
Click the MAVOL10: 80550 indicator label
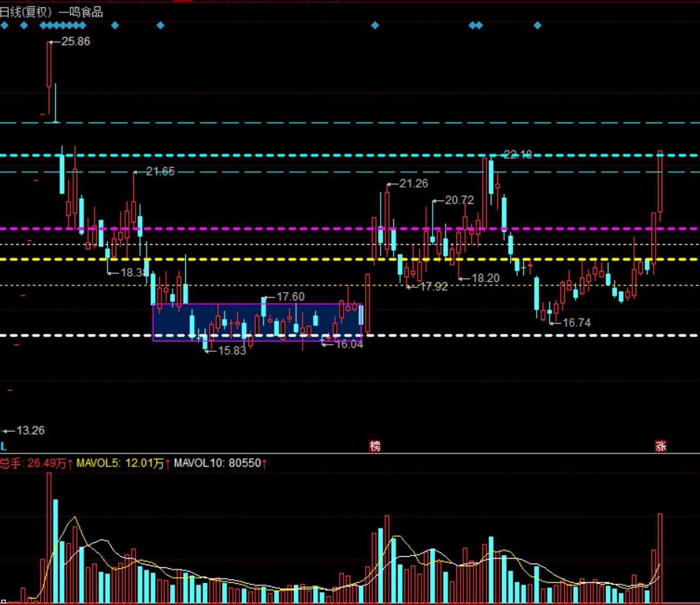(x=220, y=463)
